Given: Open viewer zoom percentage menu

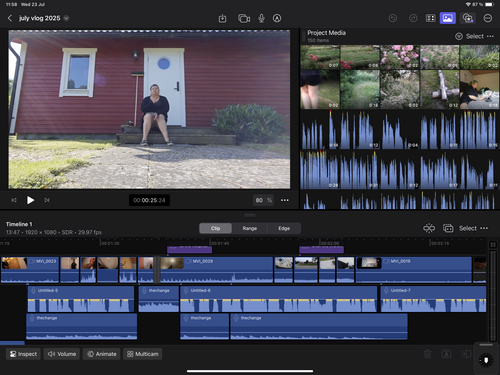Looking at the screenshot, I should tap(263, 200).
